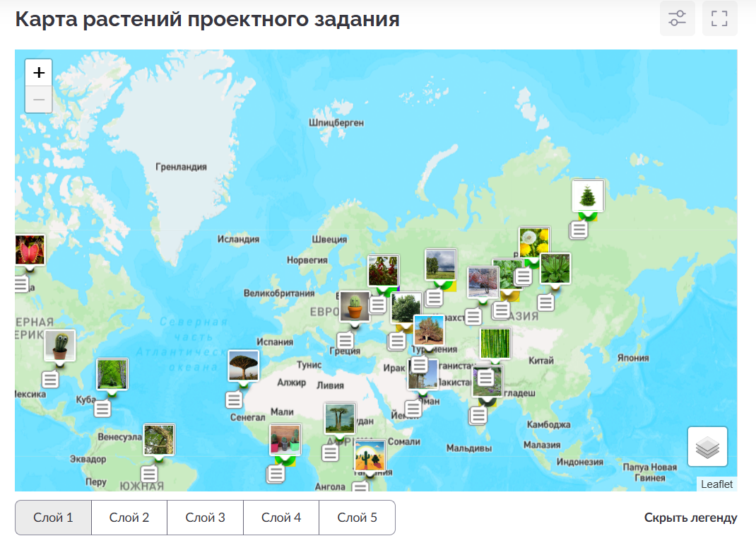
Task: Zoom in on the map with plus button
Action: (x=39, y=72)
